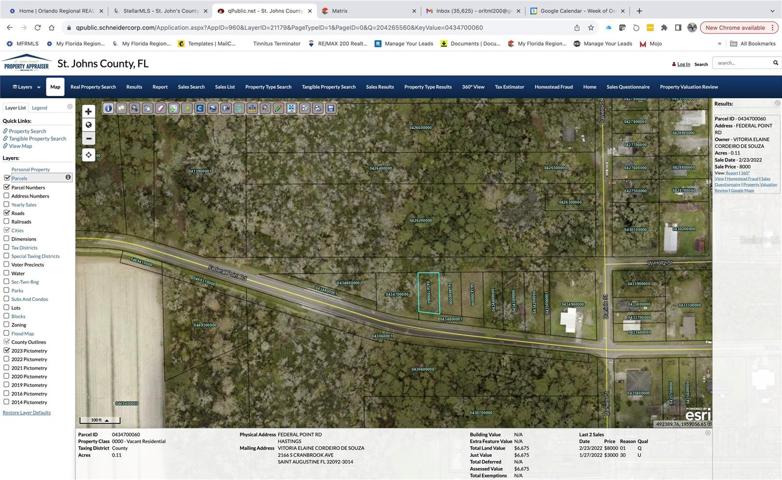Open the Tax Estimator menu item
Viewport: 782px width, 480px height.
[509, 87]
